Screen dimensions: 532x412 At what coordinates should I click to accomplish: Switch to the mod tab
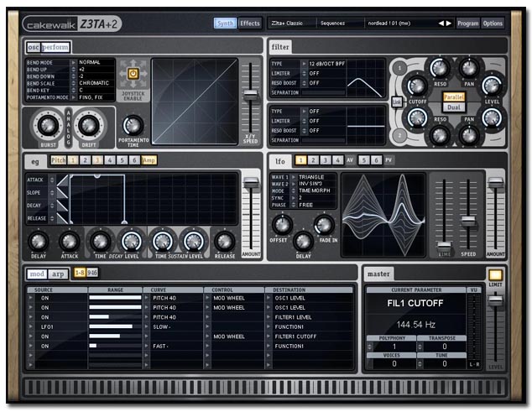pyautogui.click(x=37, y=274)
